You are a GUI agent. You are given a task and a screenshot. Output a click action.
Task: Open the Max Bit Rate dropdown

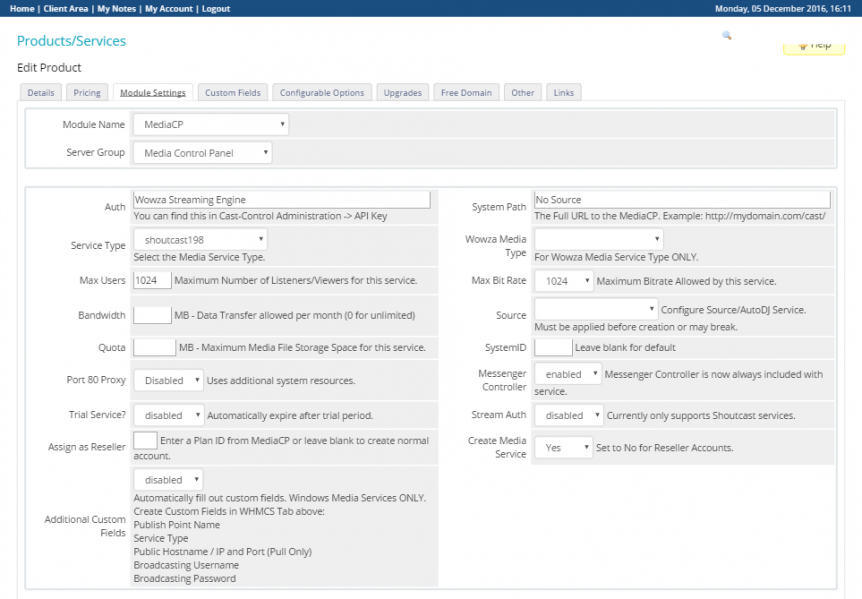563,281
